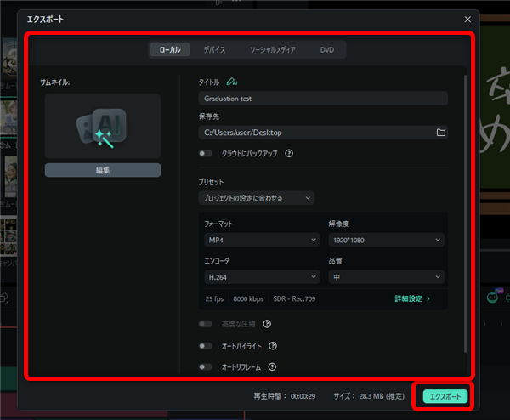Viewport: 510px width, 420px height.
Task: Click the タイトル field containing Graduation test
Action: (322, 99)
